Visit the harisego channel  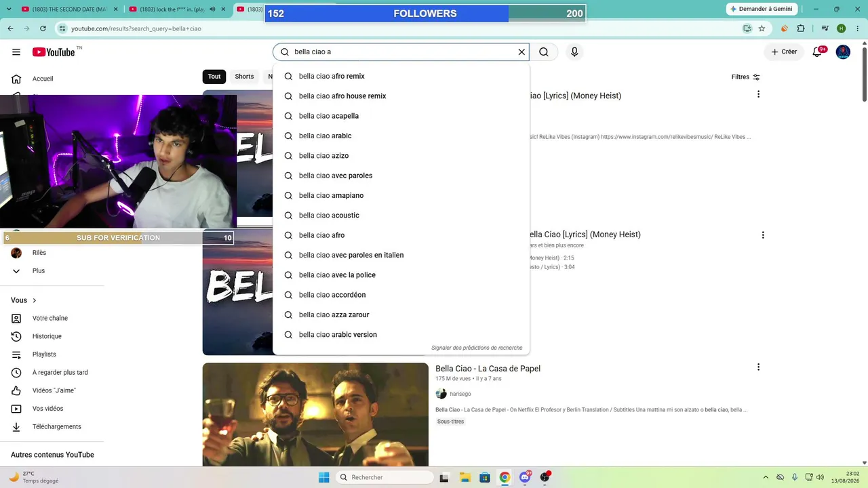pos(460,394)
